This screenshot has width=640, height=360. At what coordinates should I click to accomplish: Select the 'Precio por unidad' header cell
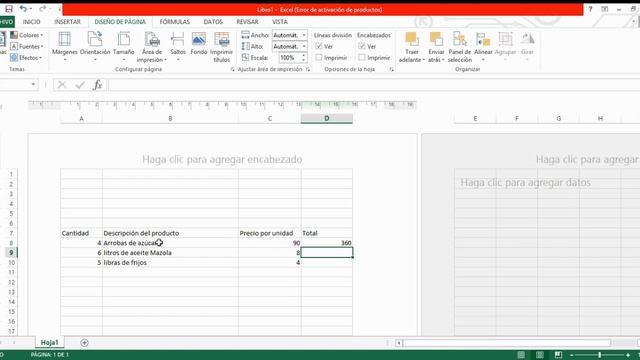click(269, 233)
